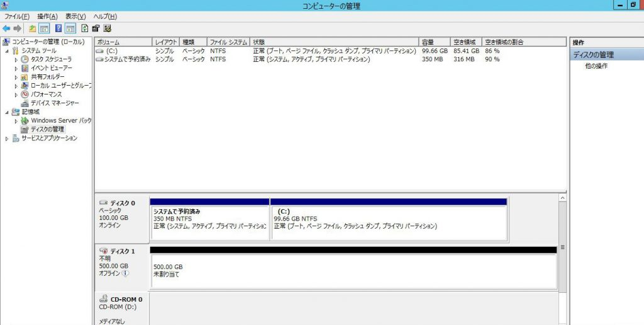Click the ディスク 1 offline info icon
644x325 pixels.
click(125, 273)
